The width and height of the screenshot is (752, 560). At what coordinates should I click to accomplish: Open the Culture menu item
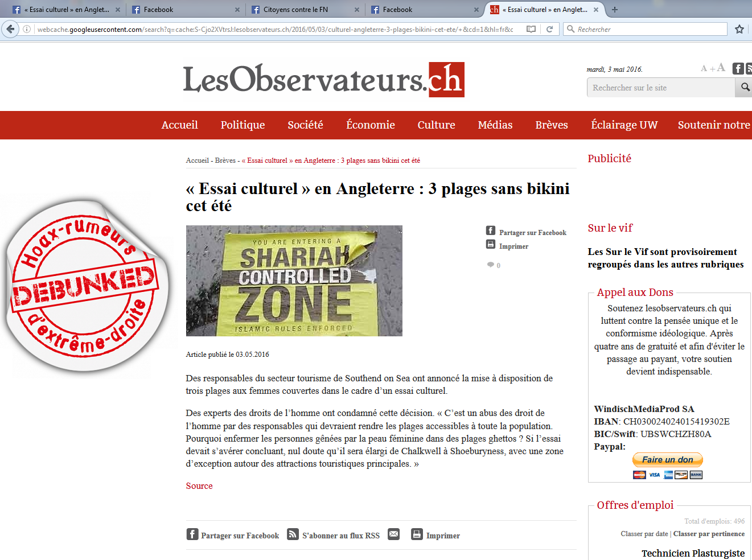436,125
